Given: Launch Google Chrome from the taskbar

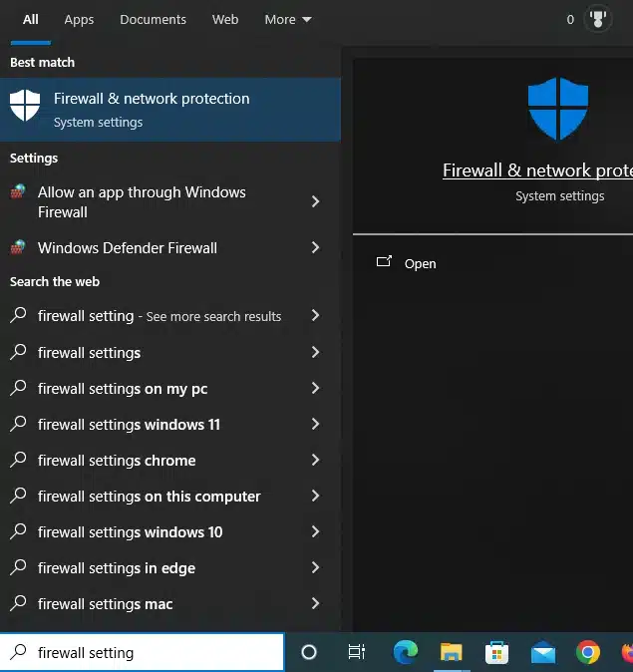Looking at the screenshot, I should click(588, 652).
